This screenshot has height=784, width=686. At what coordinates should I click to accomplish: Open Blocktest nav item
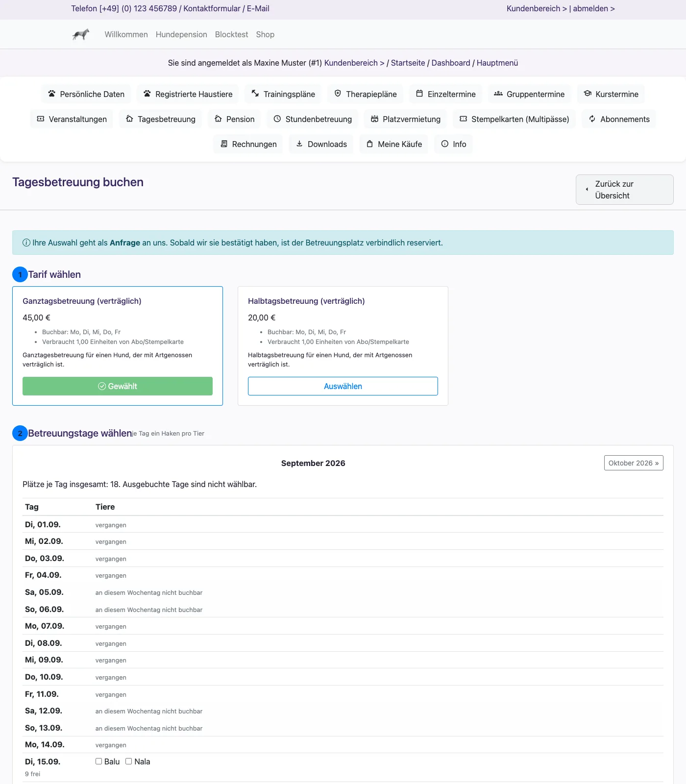pos(232,34)
